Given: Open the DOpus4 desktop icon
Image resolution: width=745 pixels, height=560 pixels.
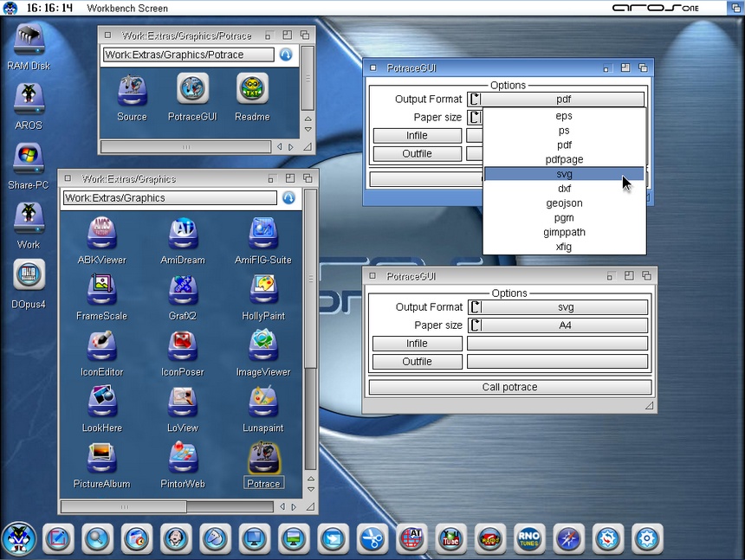Looking at the screenshot, I should (x=29, y=277).
